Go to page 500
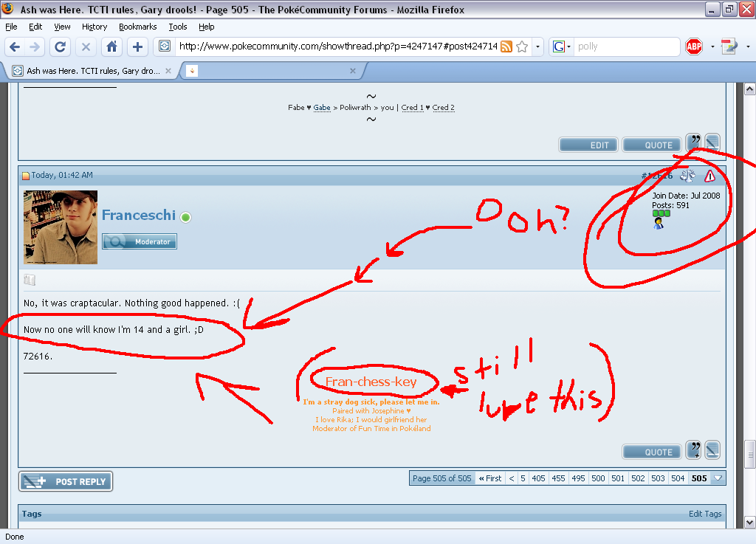The width and height of the screenshot is (756, 544). [x=598, y=478]
